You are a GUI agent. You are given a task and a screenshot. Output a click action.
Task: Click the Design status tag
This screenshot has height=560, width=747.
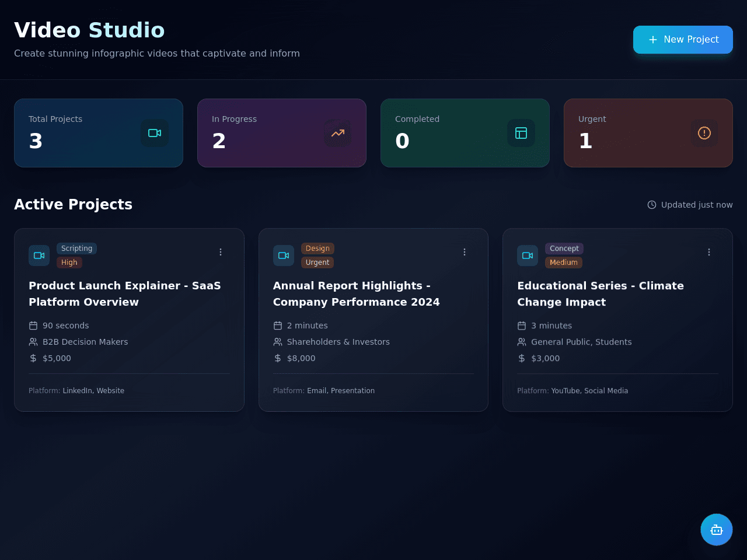(x=317, y=249)
